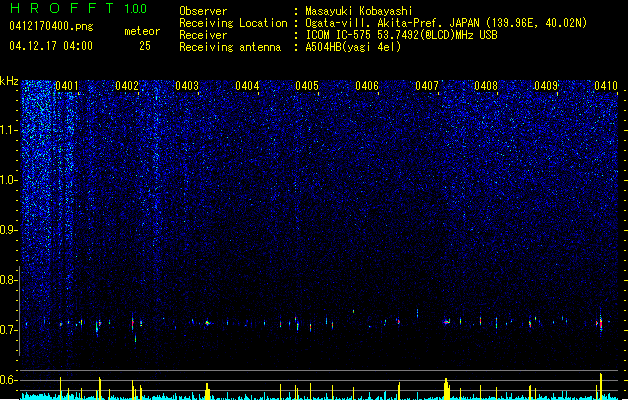Screen dimensions: 629x400
Task: Click the 0404 time marker
Action: (x=247, y=86)
